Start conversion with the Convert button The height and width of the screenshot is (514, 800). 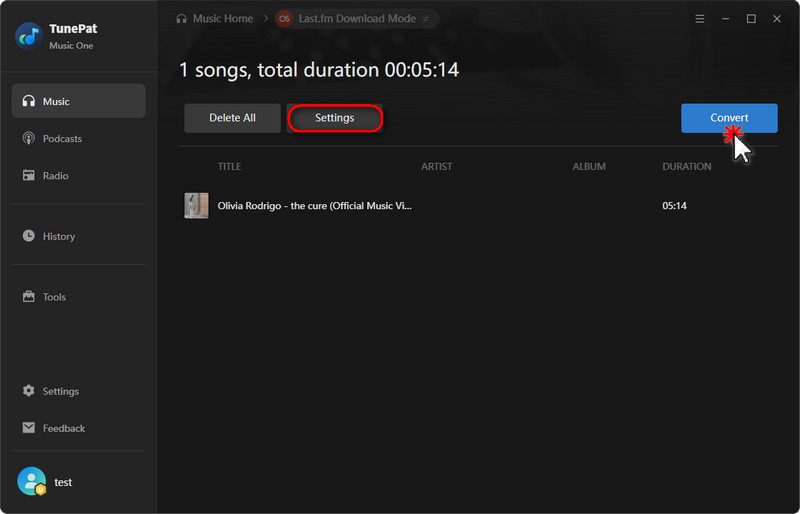tap(729, 118)
